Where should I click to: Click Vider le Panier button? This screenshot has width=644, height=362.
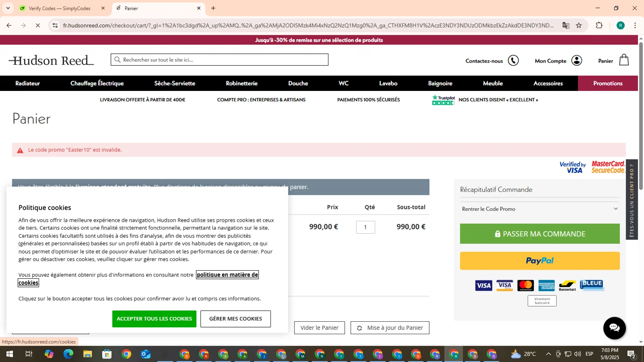pyautogui.click(x=319, y=328)
